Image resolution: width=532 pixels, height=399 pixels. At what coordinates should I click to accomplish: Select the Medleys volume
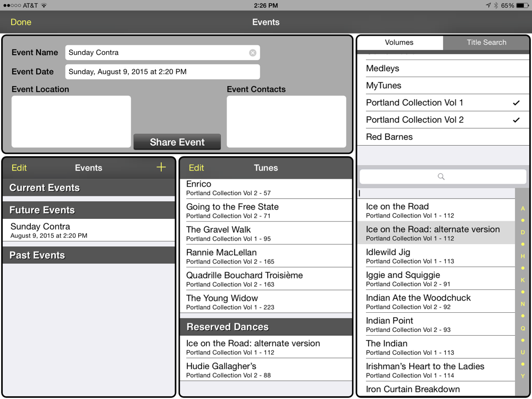(444, 69)
